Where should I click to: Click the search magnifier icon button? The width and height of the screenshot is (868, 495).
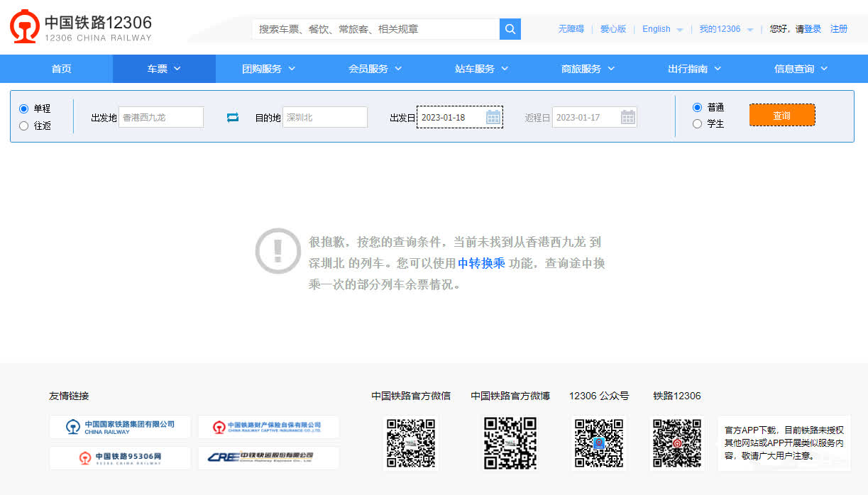(510, 29)
